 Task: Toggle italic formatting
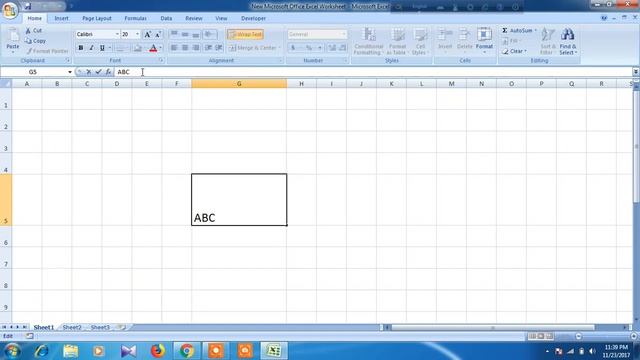click(91, 48)
